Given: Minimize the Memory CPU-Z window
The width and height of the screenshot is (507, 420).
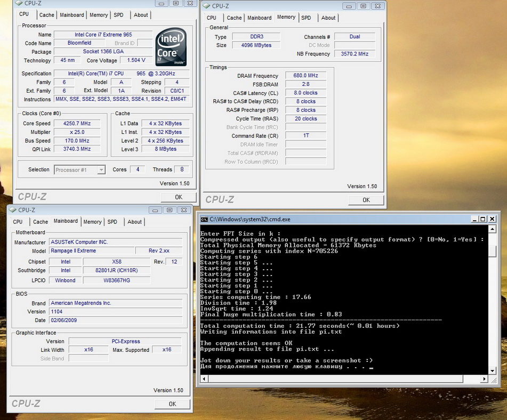Looking at the screenshot, I should [349, 6].
